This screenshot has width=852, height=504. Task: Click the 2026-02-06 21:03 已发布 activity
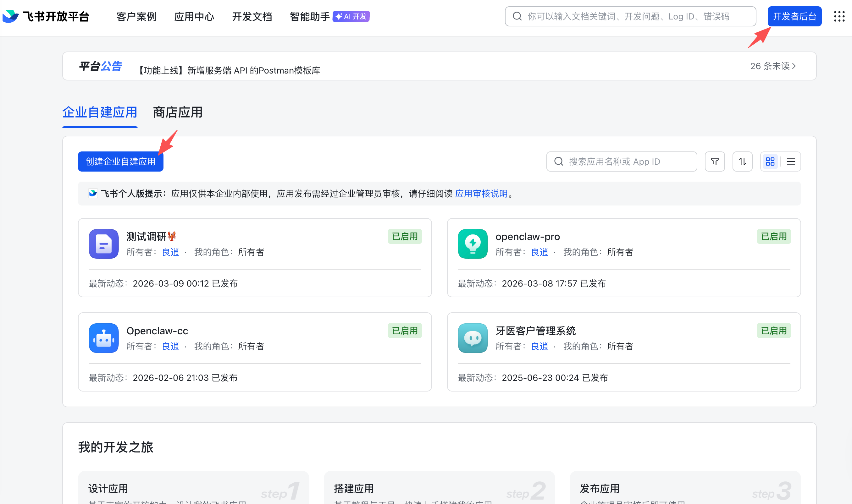[185, 378]
